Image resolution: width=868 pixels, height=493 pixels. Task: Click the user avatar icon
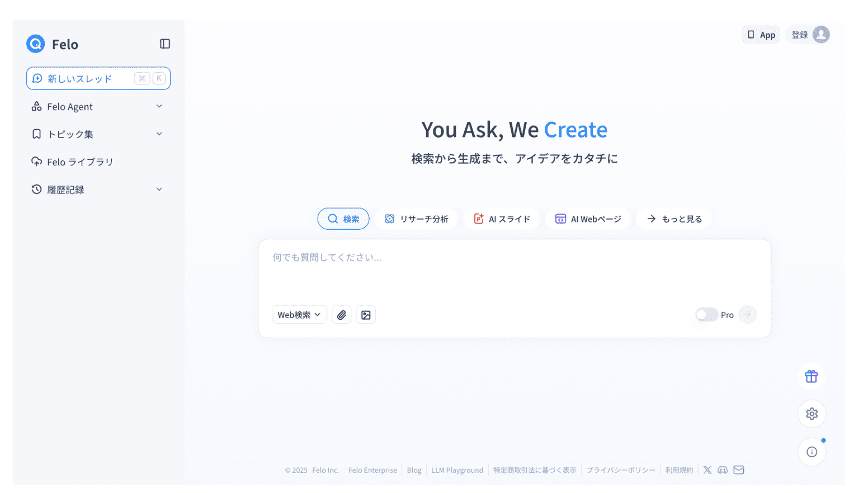821,35
